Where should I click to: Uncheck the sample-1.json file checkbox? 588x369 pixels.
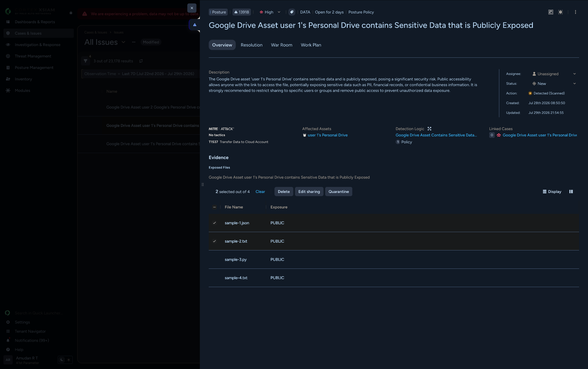tap(214, 223)
